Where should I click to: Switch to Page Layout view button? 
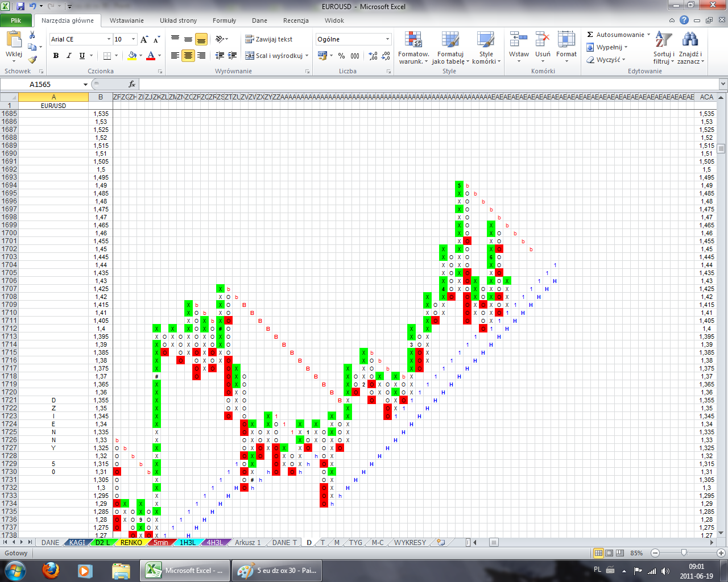click(609, 553)
